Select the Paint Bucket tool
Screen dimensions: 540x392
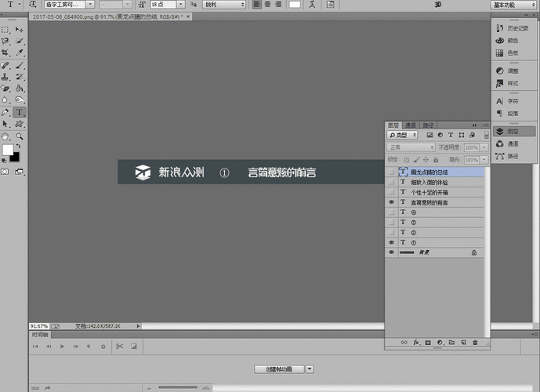[x=20, y=89]
